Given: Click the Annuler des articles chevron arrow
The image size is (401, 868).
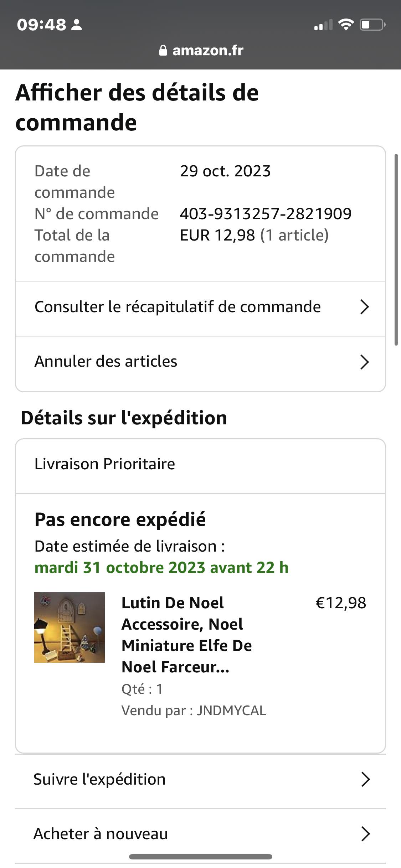Looking at the screenshot, I should (364, 362).
